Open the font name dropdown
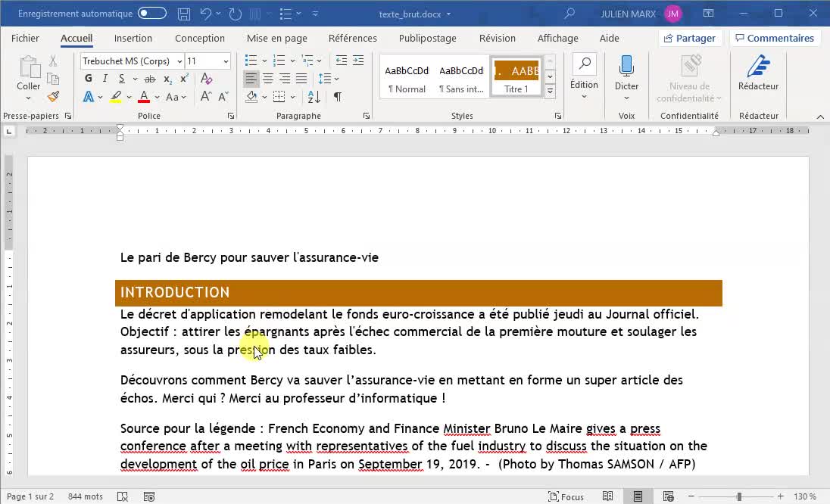 [179, 61]
